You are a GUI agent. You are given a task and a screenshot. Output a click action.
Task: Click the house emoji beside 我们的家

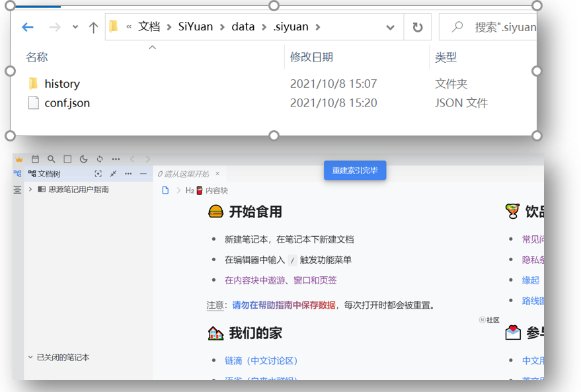[x=215, y=333]
